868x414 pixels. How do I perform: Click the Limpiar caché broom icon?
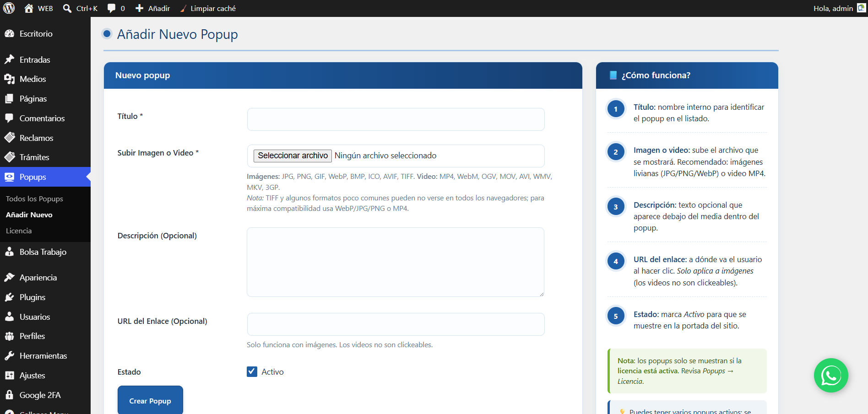tap(183, 8)
